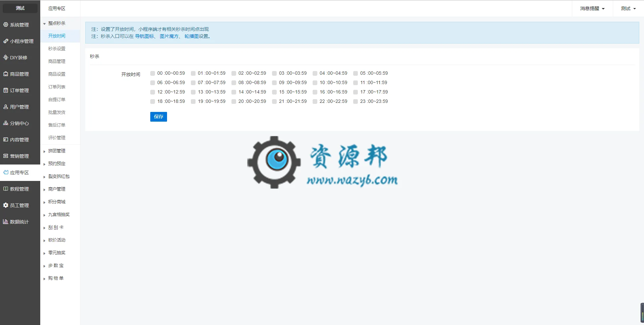
Task: Check the 00:00~00:59 time slot
Action: (x=153, y=73)
